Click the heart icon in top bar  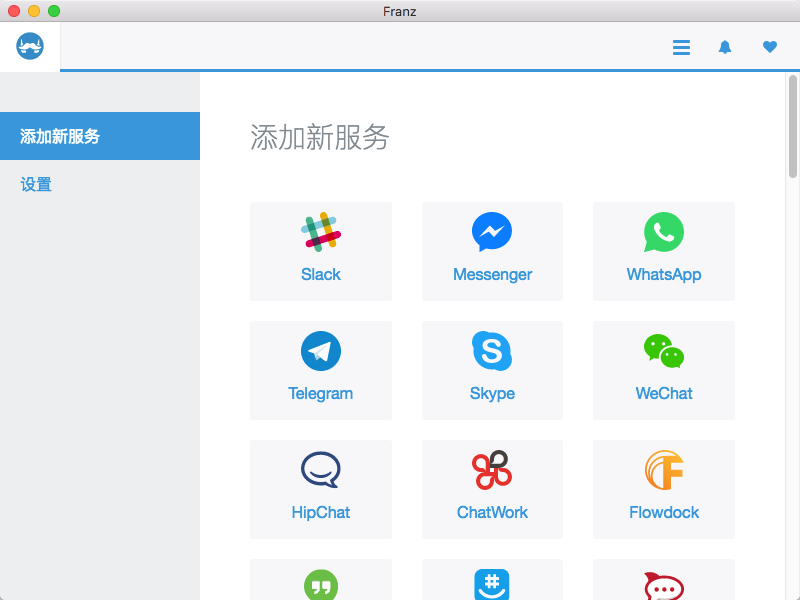tap(769, 47)
